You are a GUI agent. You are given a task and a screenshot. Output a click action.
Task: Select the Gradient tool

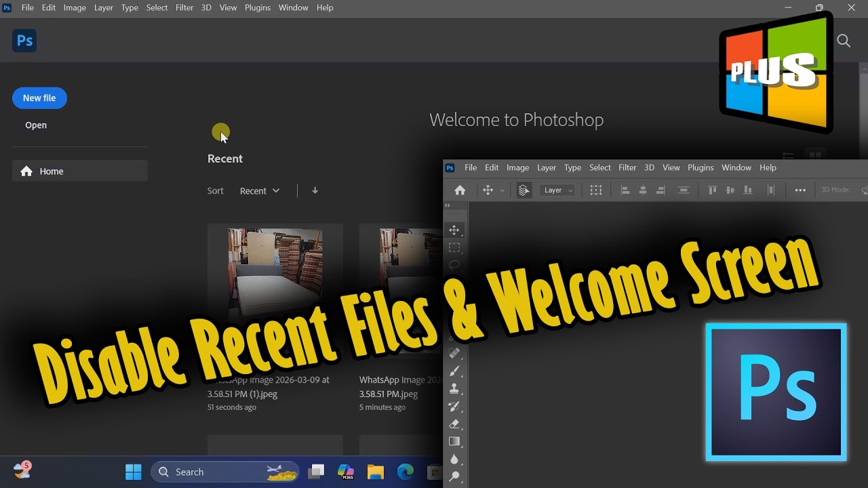point(454,441)
